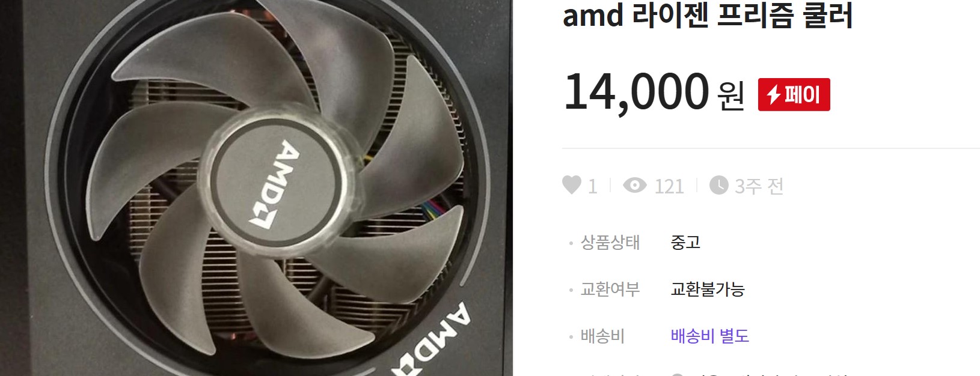Click the clock posted-time icon
The height and width of the screenshot is (376, 980).
718,185
